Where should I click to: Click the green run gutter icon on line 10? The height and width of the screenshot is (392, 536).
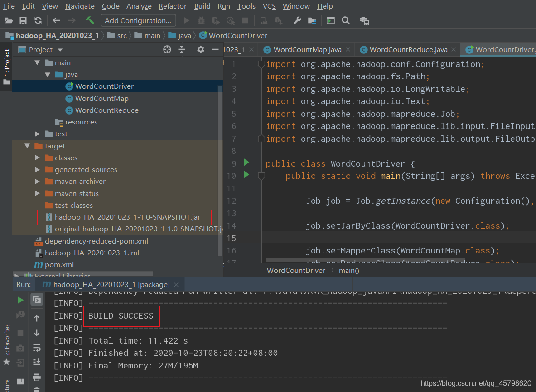click(x=246, y=175)
